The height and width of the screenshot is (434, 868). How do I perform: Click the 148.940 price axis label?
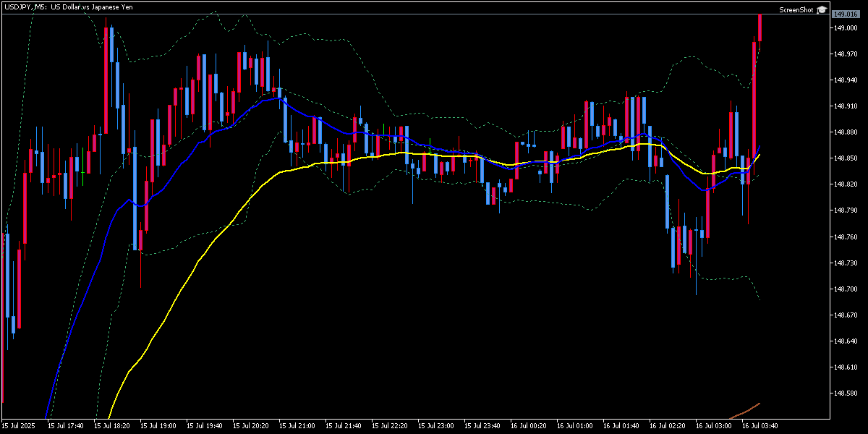pos(846,80)
